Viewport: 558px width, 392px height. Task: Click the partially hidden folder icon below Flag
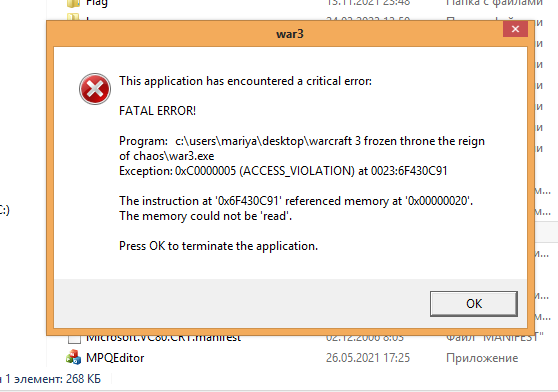tap(73, 17)
